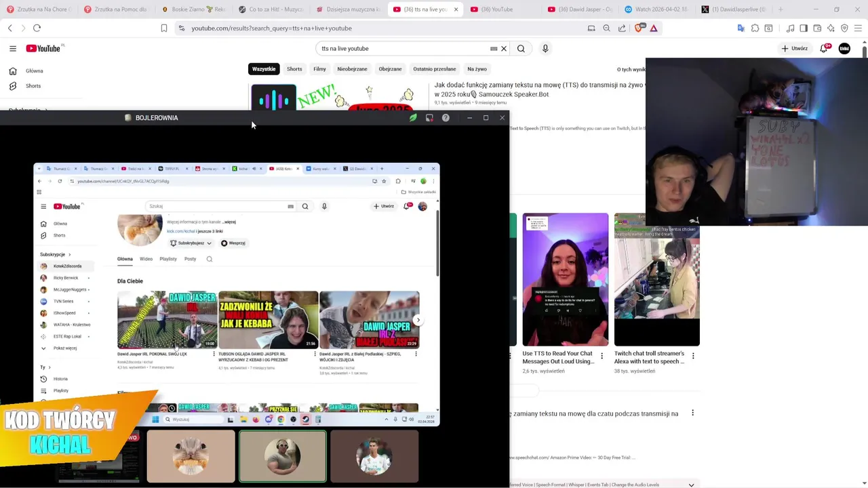Open the Google Translate extension icon
The width and height of the screenshot is (868, 488).
tap(741, 28)
